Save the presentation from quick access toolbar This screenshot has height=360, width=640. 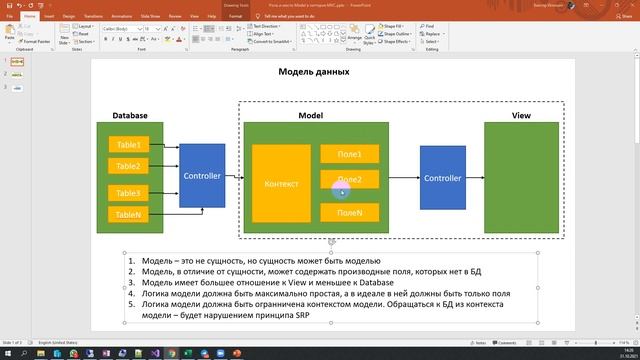point(9,5)
